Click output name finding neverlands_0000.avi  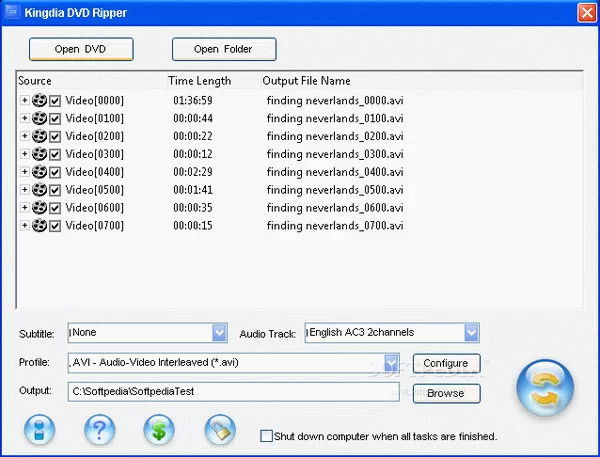coord(335,101)
